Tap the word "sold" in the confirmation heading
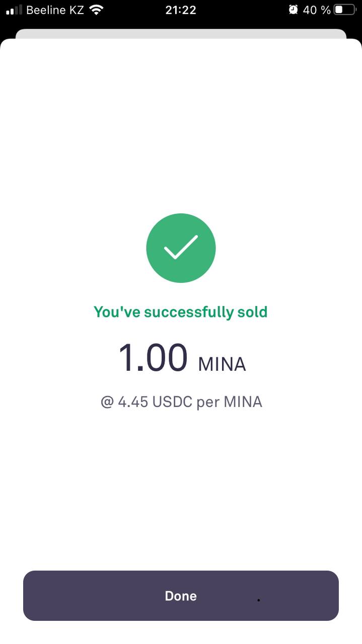362x644 pixels. pyautogui.click(x=253, y=312)
